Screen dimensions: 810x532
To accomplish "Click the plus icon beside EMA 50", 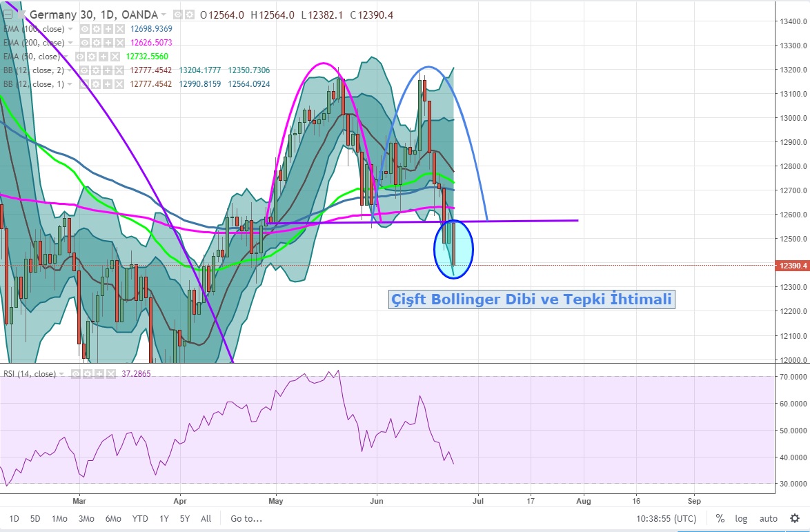I will pos(103,56).
